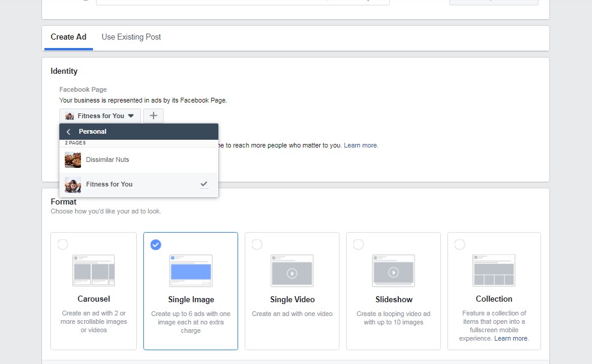Select the Single Image radio button
This screenshot has width=592, height=364.
(155, 245)
